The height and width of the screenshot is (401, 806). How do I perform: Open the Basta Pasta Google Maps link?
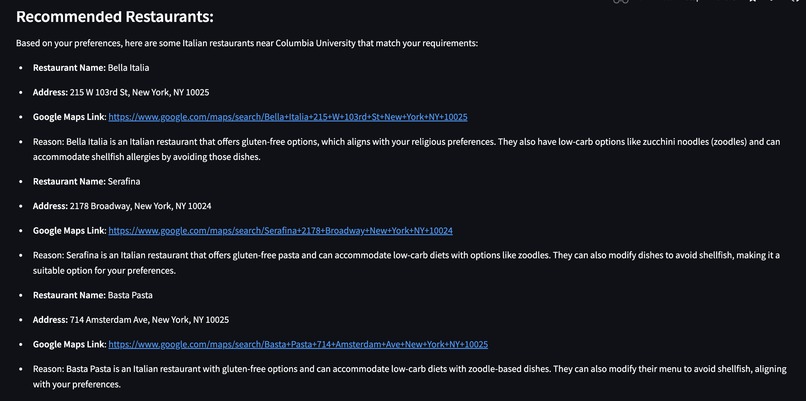(x=298, y=345)
